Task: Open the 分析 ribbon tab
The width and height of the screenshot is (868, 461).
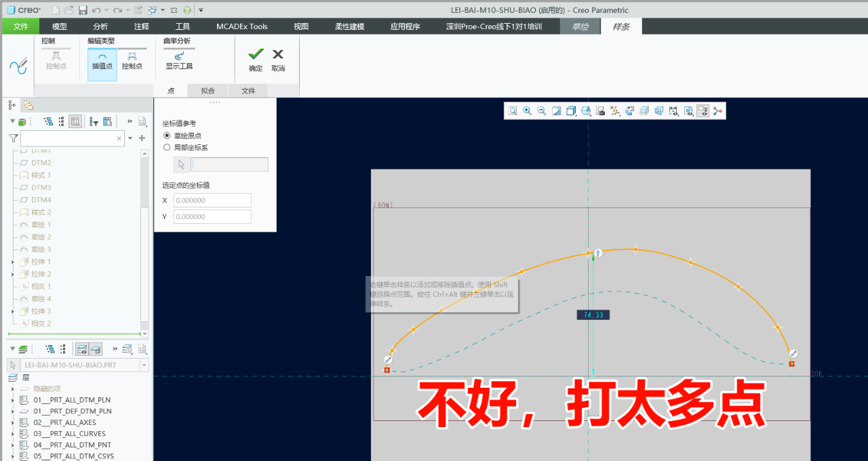Action: tap(100, 26)
